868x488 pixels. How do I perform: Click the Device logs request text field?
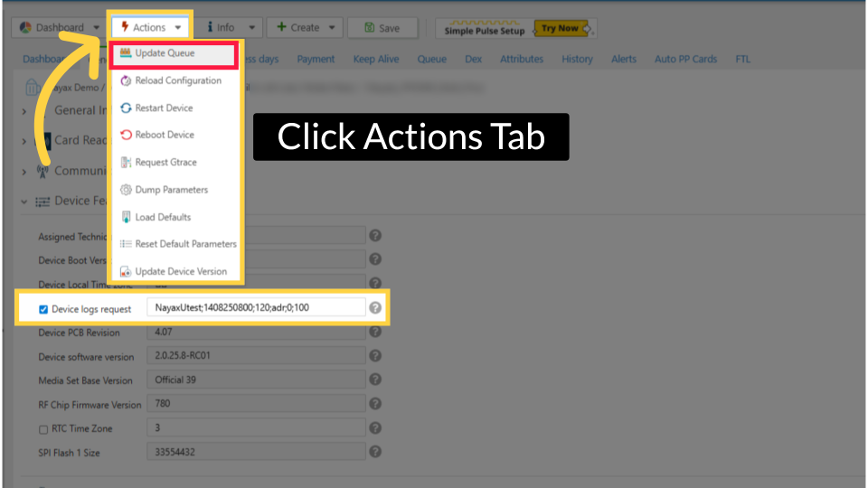tap(256, 308)
